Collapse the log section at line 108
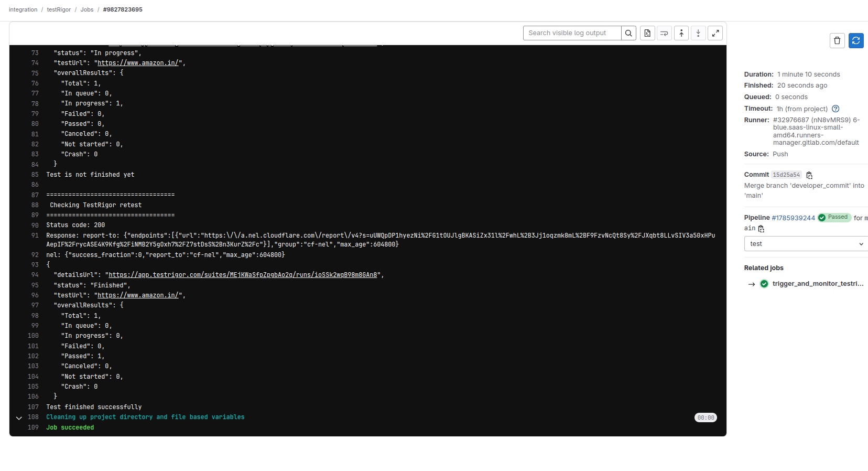This screenshot has height=471, width=868. pyautogui.click(x=19, y=418)
